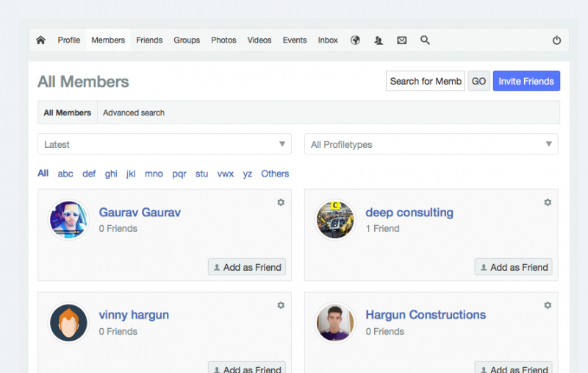Open gear options on vinny hargun card
Image resolution: width=588 pixels, height=373 pixels.
click(281, 305)
